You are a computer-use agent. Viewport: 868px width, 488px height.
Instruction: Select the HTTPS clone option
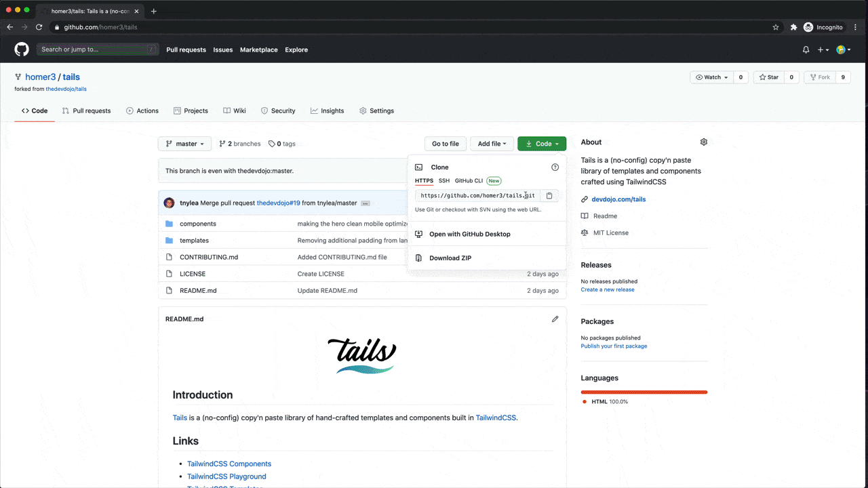pyautogui.click(x=424, y=181)
